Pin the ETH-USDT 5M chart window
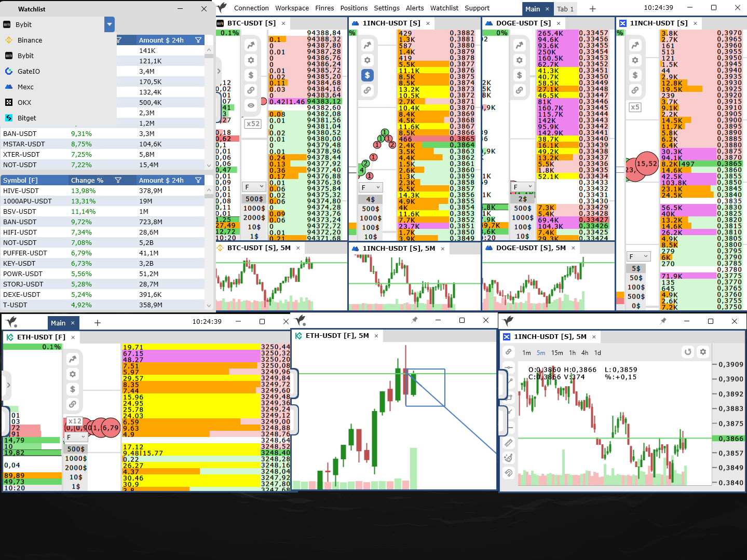This screenshot has height=560, width=747. (414, 320)
